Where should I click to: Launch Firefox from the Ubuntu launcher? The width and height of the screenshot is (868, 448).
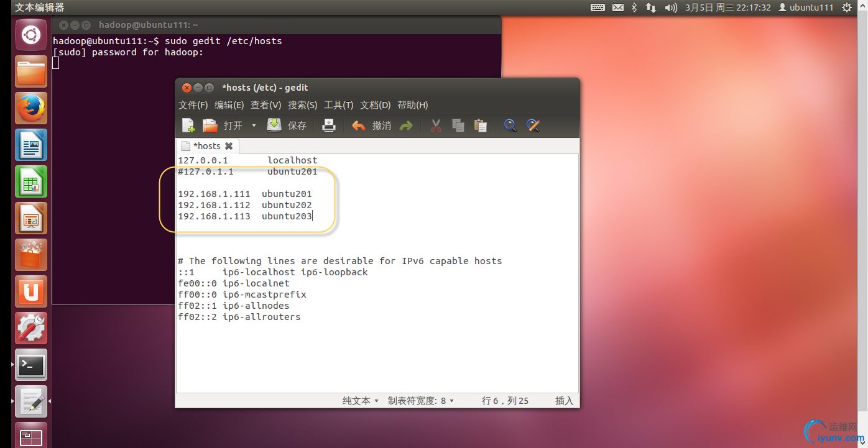coord(31,109)
